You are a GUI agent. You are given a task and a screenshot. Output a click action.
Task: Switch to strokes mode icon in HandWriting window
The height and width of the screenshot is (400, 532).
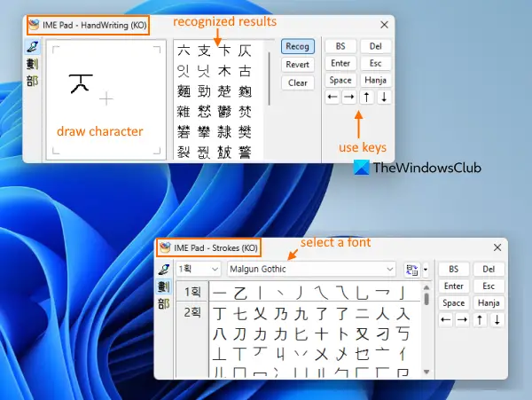click(33, 64)
